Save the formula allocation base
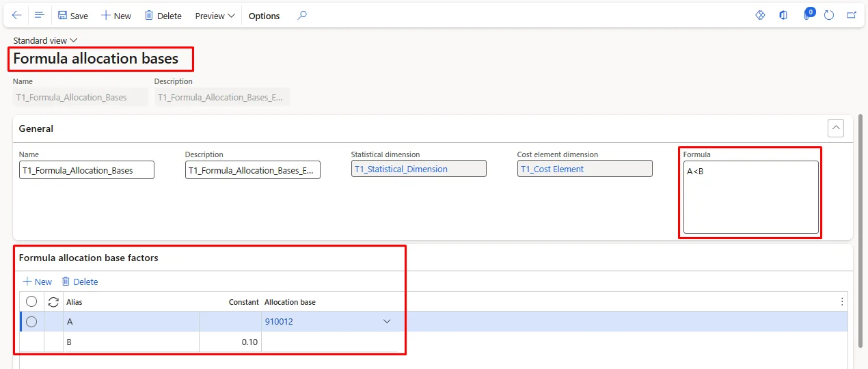 [x=72, y=16]
